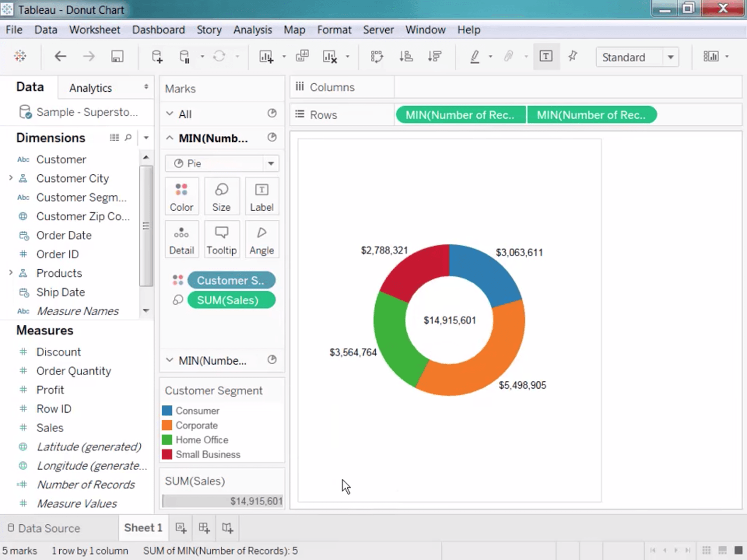Sort descending from the toolbar

(435, 56)
